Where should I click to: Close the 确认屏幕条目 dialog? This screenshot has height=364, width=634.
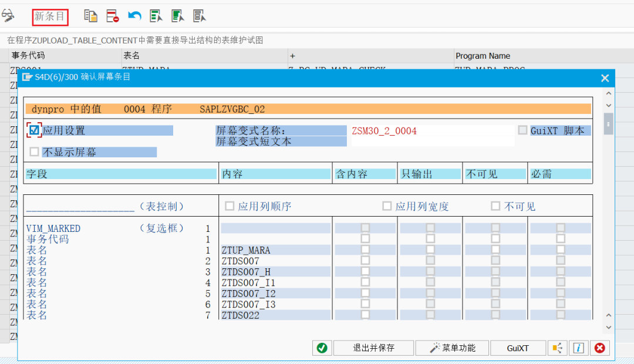(605, 78)
